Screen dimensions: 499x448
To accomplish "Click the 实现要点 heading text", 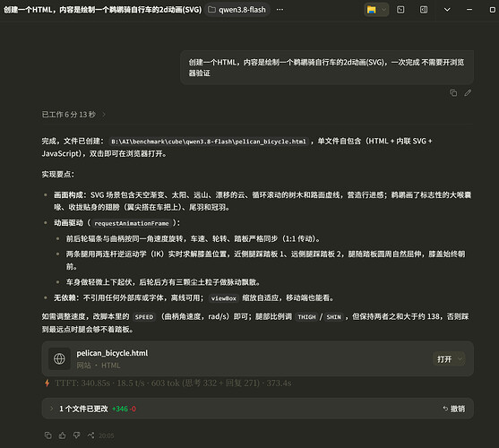I will click(x=57, y=175).
